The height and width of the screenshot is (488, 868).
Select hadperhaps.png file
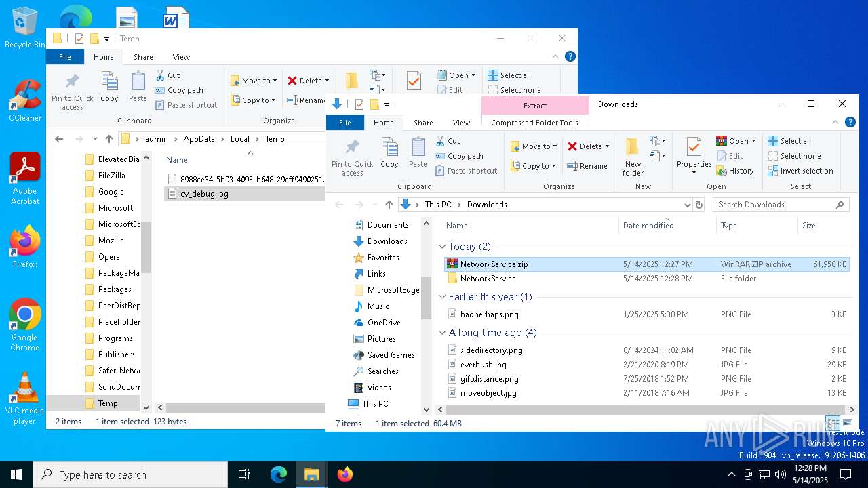click(x=647, y=314)
